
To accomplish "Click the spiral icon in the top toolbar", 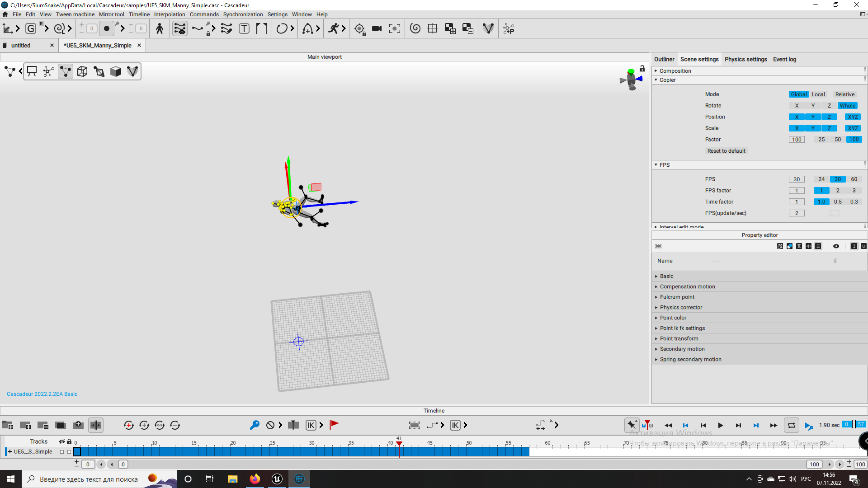I will [415, 29].
